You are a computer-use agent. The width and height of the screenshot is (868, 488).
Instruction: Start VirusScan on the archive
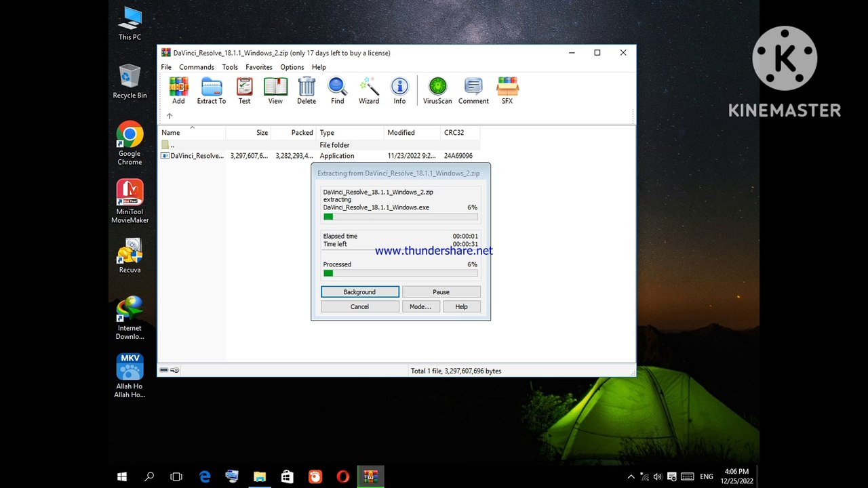click(x=437, y=91)
